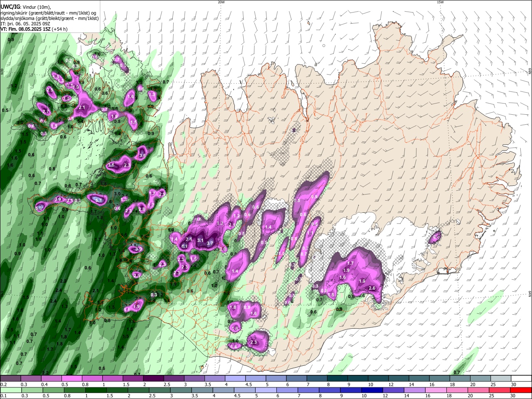Screen dimensions: 532x399
Task: Click the 2.9 value next to 1.7
Action: pos(162,194)
